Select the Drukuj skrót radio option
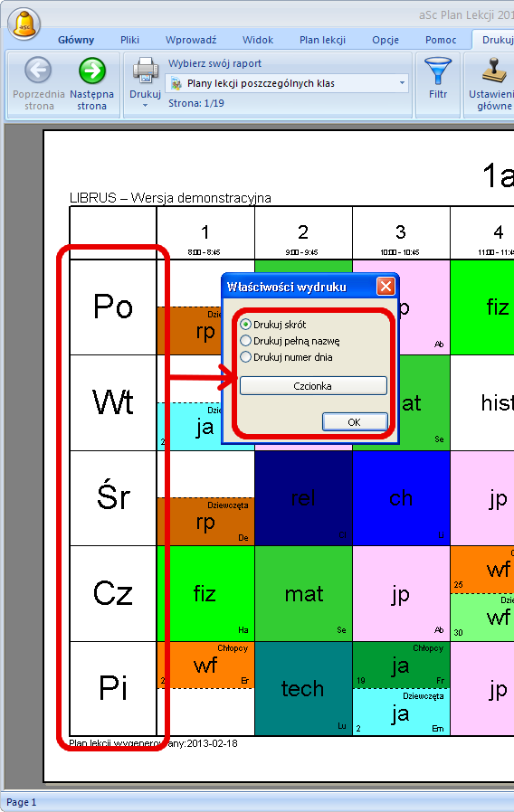 pyautogui.click(x=245, y=325)
